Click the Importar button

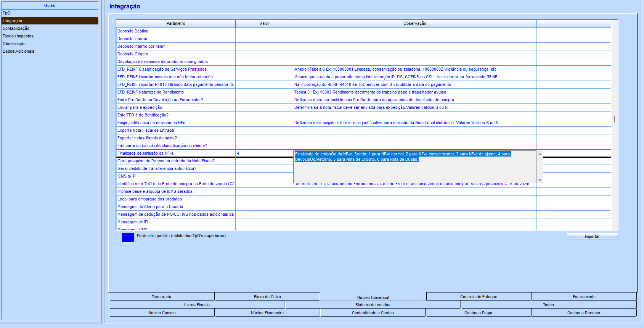pyautogui.click(x=592, y=236)
